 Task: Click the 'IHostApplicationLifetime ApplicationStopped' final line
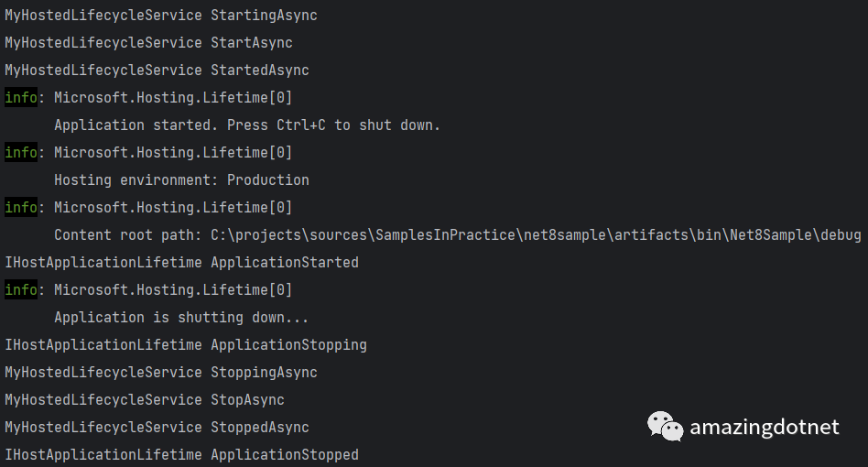(181, 455)
